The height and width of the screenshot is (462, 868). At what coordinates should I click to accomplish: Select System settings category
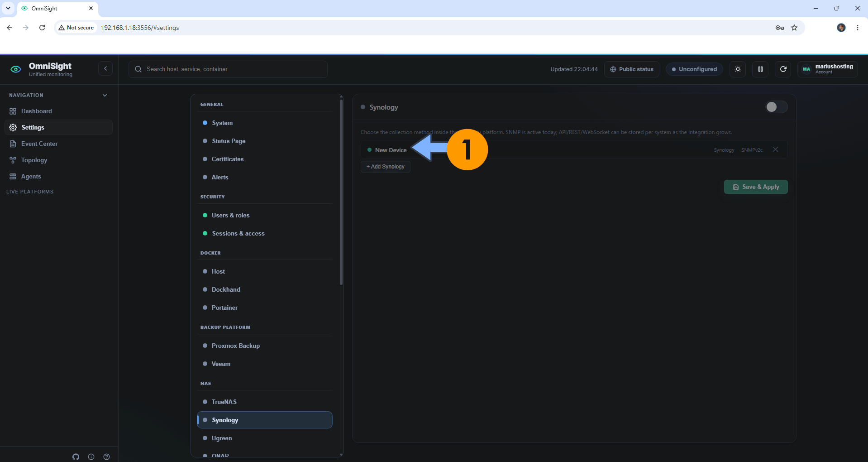point(265,123)
